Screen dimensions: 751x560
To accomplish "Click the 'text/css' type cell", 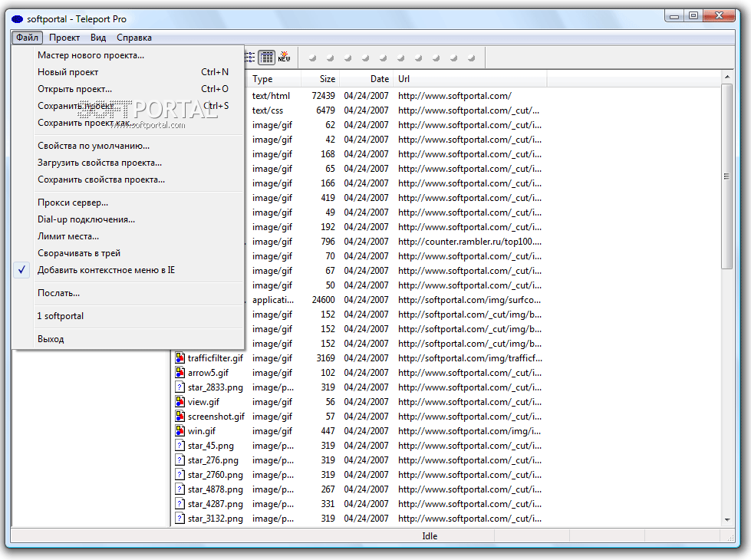I will tap(268, 110).
